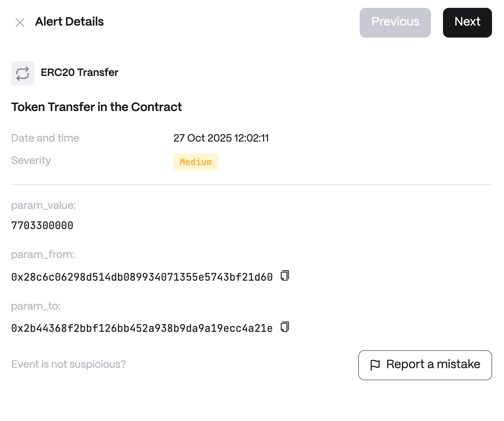The height and width of the screenshot is (421, 504).
Task: Click the param_value field label
Action: click(x=43, y=206)
